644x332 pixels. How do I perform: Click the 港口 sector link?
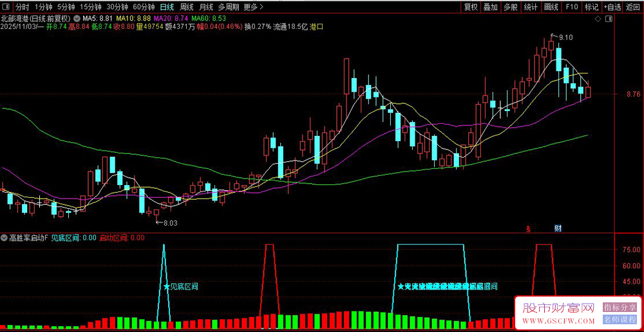coord(316,26)
